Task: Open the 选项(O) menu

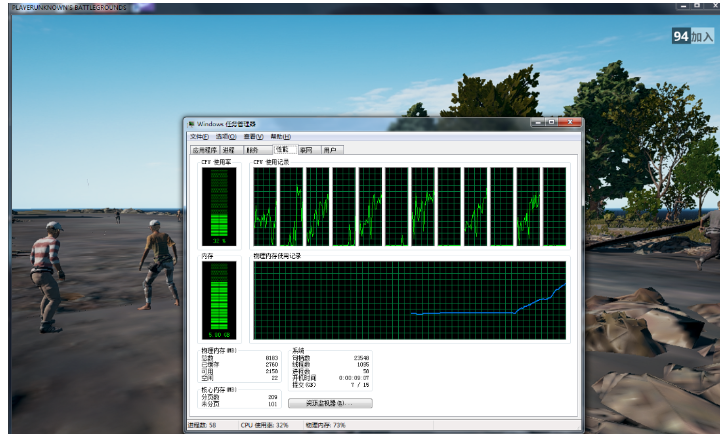Action: (x=226, y=137)
